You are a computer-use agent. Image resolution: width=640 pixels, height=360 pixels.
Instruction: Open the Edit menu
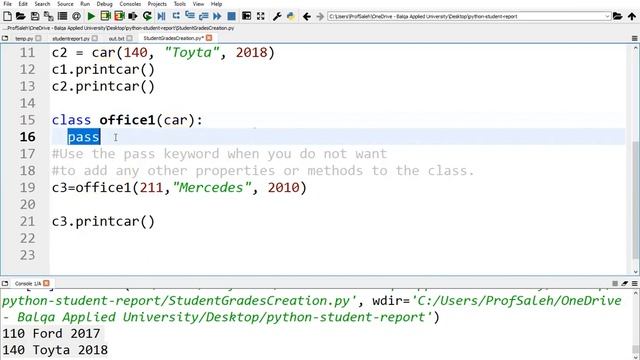point(23,4)
